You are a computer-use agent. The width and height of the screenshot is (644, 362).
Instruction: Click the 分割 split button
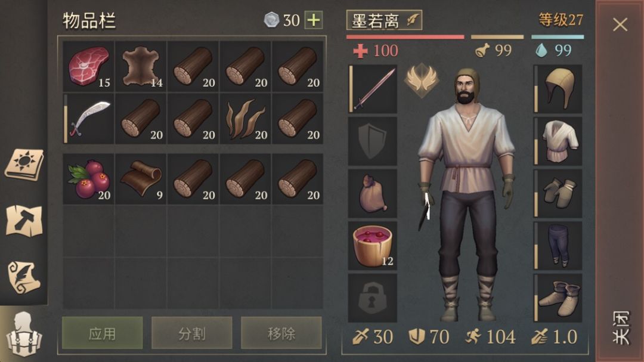(192, 333)
